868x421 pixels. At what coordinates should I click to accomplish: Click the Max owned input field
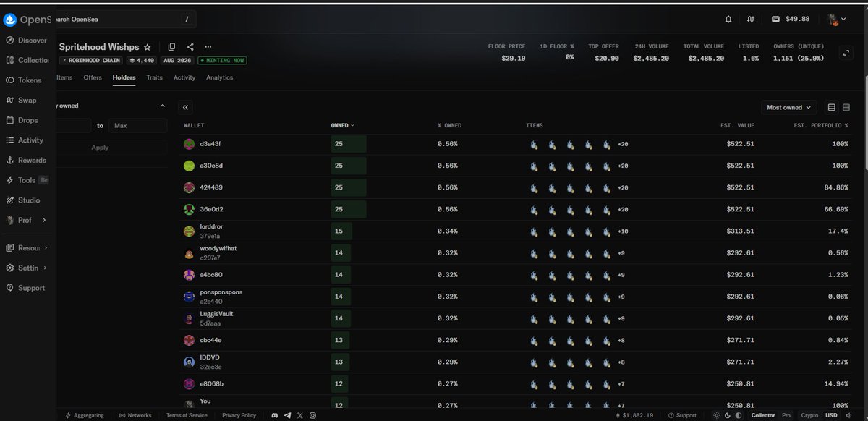click(137, 126)
